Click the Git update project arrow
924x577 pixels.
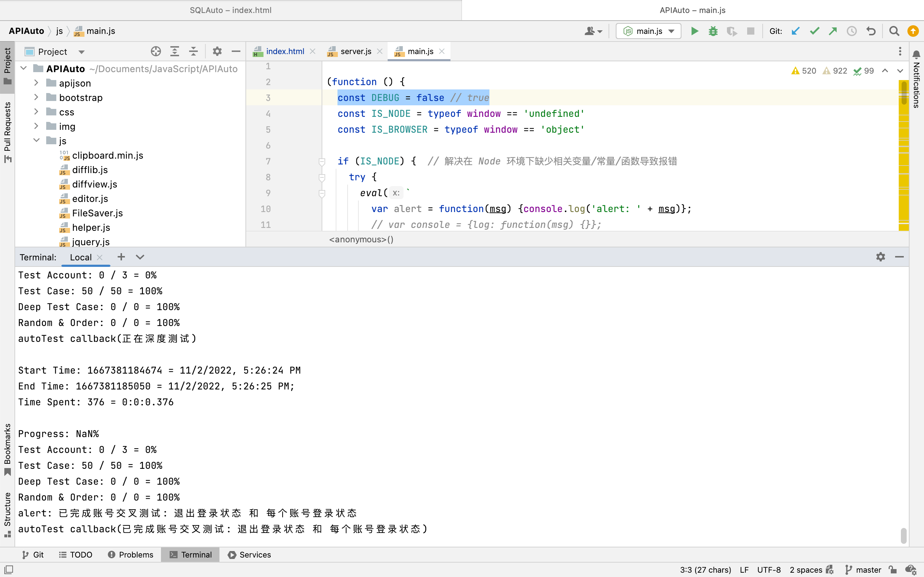click(x=796, y=31)
